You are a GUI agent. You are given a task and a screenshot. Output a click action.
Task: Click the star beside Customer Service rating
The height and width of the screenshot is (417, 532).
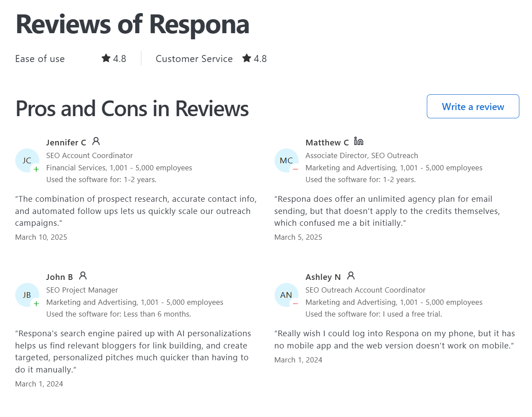[246, 58]
